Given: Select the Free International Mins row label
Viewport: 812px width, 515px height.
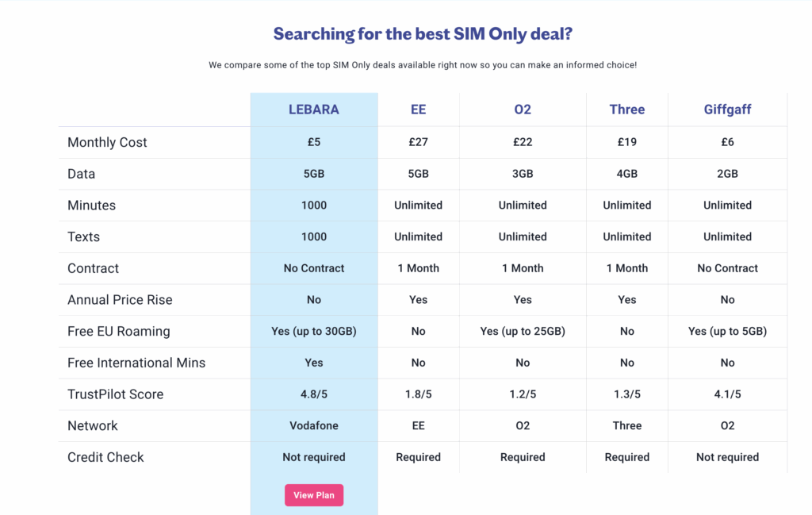Looking at the screenshot, I should [136, 363].
